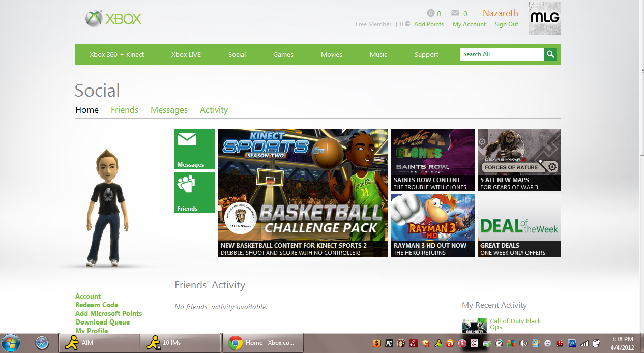Click the speedometer gauge tray icon
Image resolution: width=644 pixels, height=353 pixels.
click(499, 343)
